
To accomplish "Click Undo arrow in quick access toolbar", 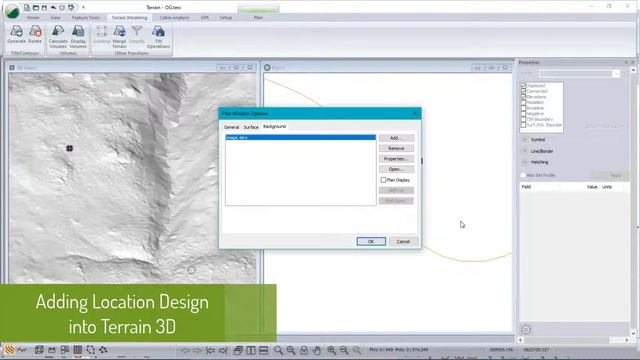I will [53, 7].
